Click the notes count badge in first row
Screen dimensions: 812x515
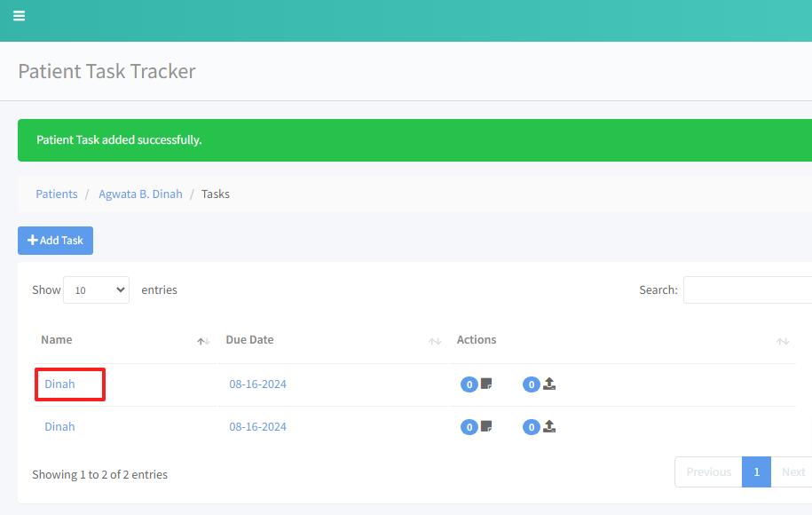(x=469, y=384)
